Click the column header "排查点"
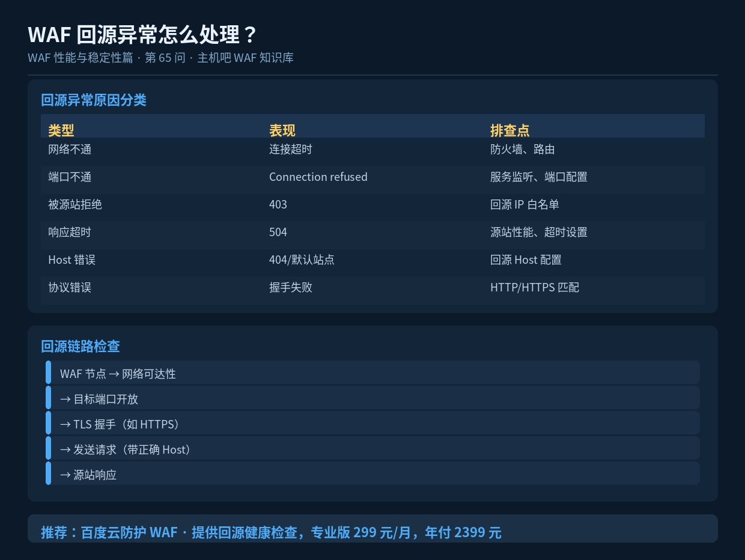 510,130
